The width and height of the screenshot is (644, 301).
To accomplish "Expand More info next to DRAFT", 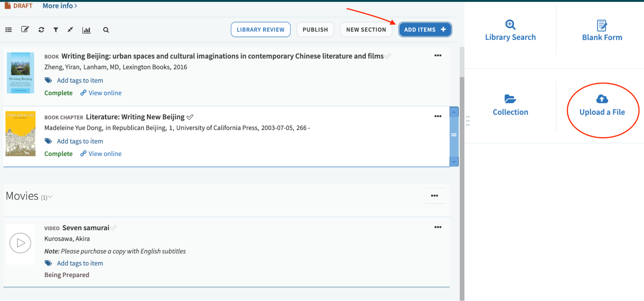I will (x=60, y=6).
